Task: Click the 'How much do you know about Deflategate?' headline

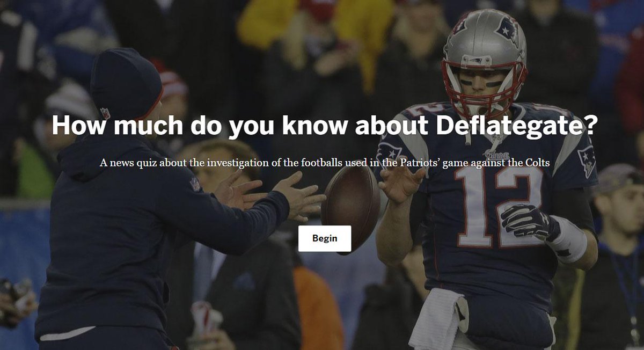Action: pyautogui.click(x=325, y=125)
